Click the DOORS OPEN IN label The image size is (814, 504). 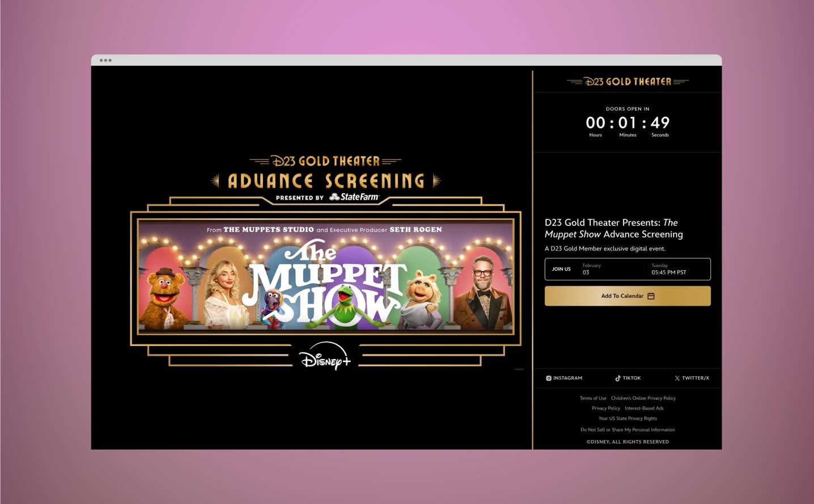pos(628,109)
